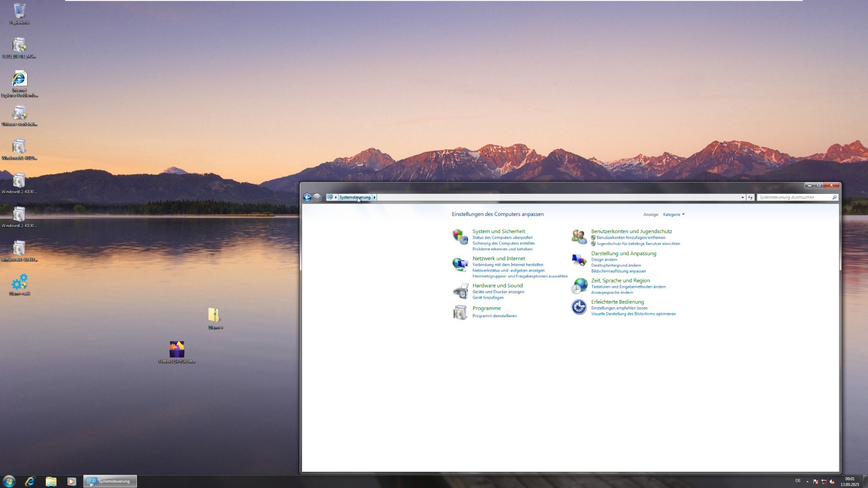Select Systemsteuerung in the breadcrumb bar

point(355,197)
